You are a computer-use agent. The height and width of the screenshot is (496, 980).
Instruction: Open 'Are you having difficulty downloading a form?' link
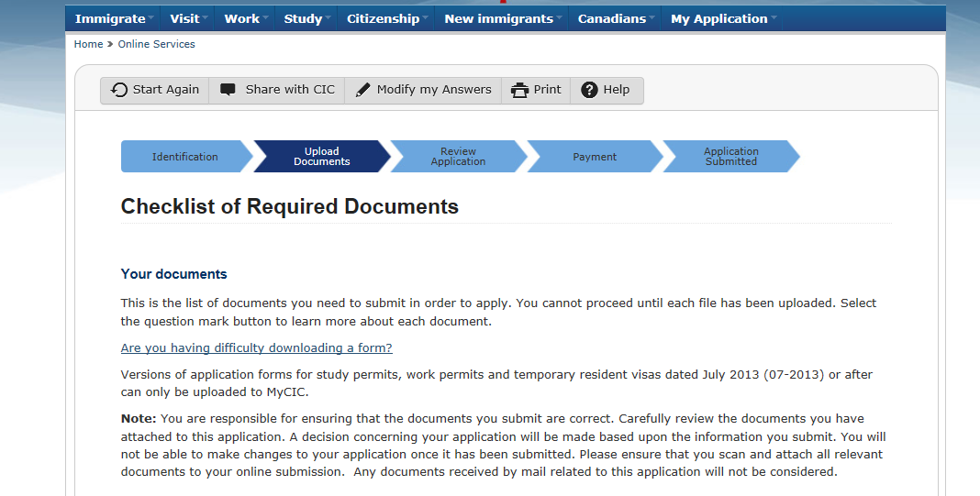point(256,348)
